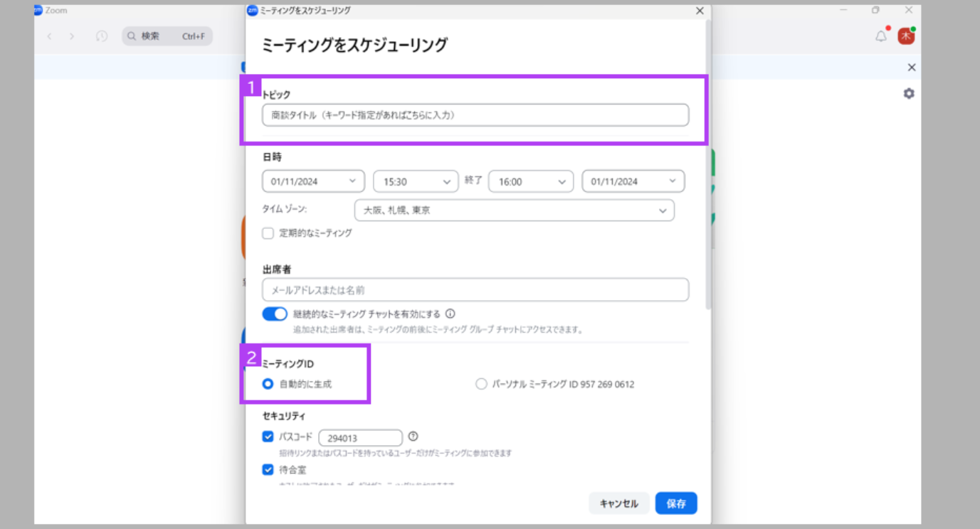Select the パーソナル ミーティング ID radio button
980x529 pixels.
(481, 384)
